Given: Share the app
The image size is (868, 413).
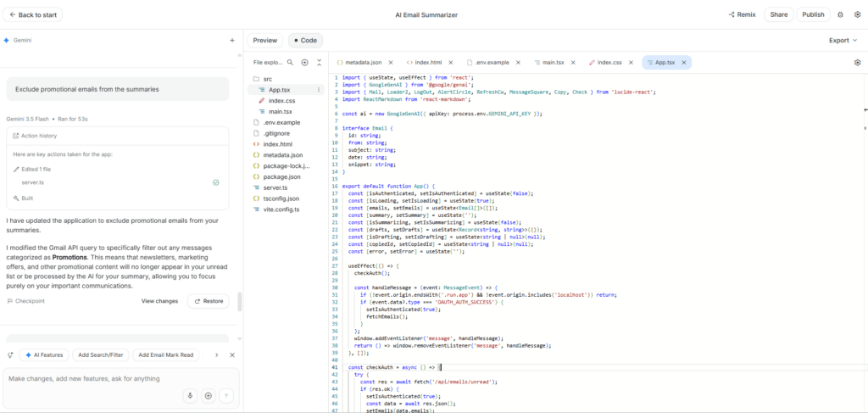Looking at the screenshot, I should tap(779, 15).
